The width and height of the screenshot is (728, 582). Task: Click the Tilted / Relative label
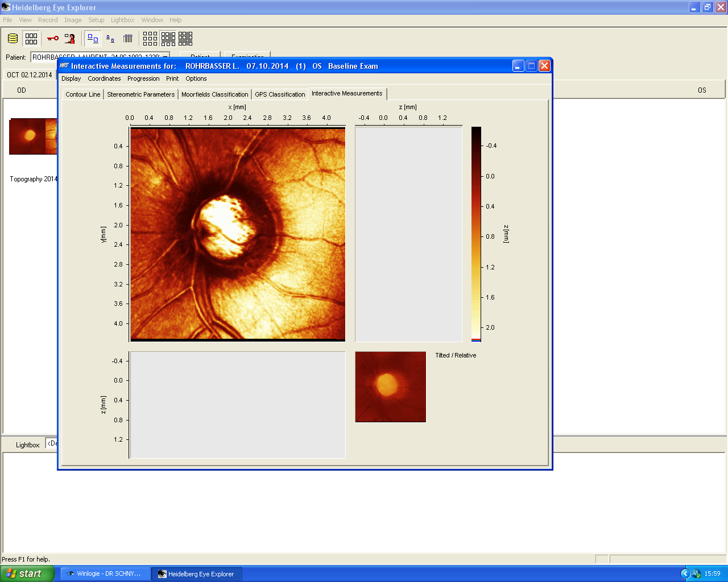456,355
